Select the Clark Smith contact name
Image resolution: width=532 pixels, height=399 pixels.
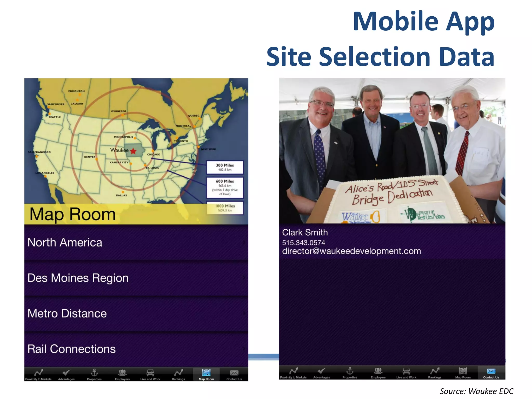coord(305,232)
